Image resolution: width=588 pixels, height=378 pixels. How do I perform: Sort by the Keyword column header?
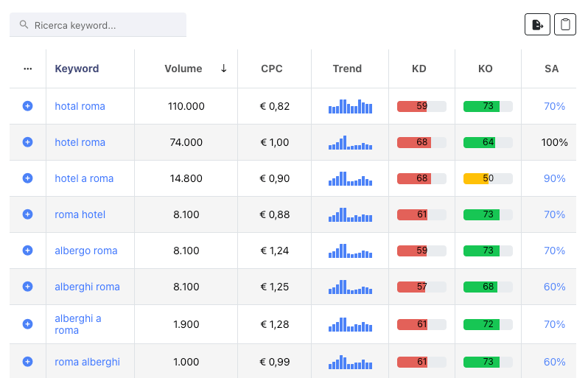pyautogui.click(x=77, y=69)
